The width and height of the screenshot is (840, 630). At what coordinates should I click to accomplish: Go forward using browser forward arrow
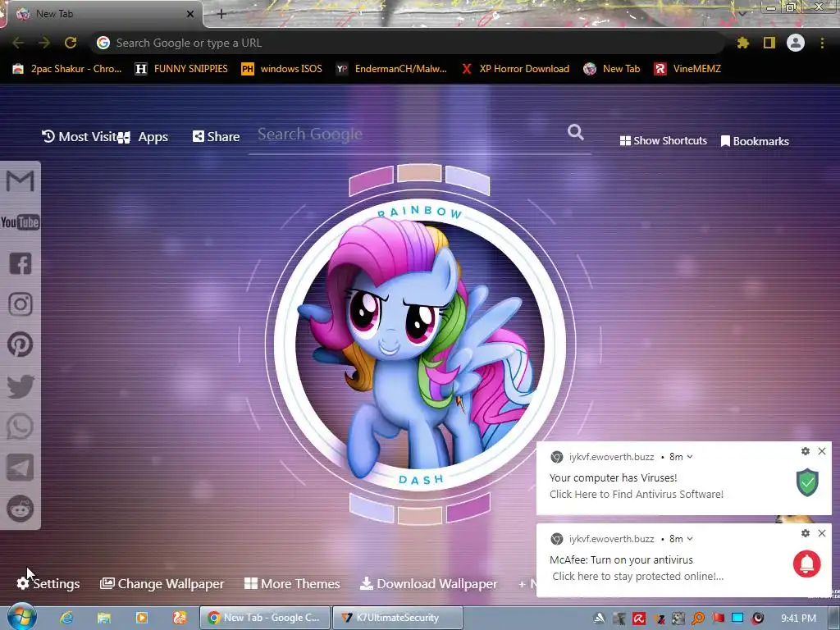click(x=44, y=43)
